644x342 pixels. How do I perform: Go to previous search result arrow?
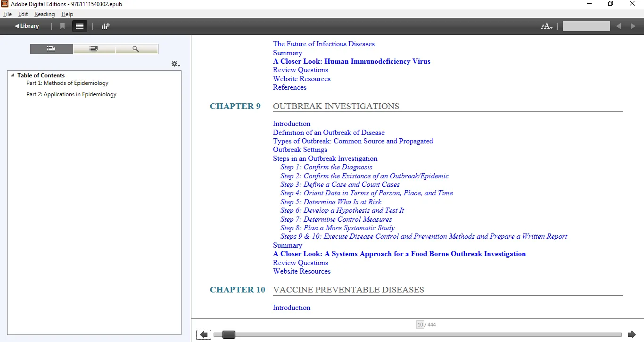(x=619, y=26)
